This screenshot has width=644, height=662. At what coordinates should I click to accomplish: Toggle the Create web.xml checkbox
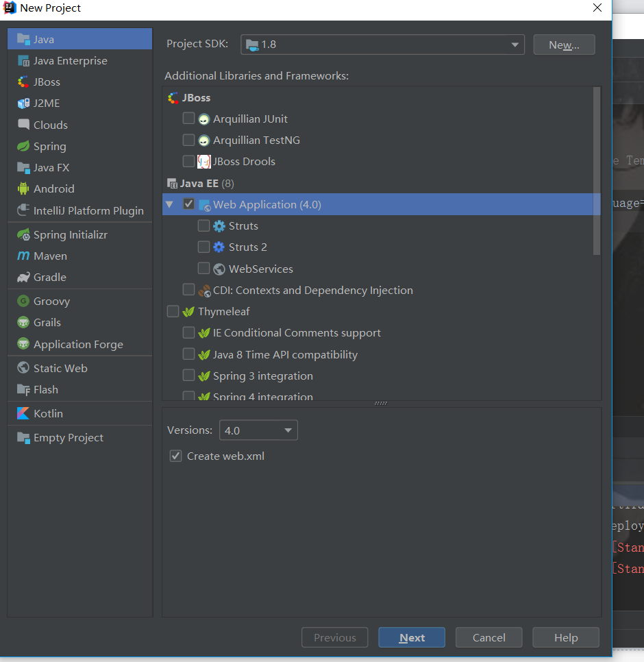(175, 456)
